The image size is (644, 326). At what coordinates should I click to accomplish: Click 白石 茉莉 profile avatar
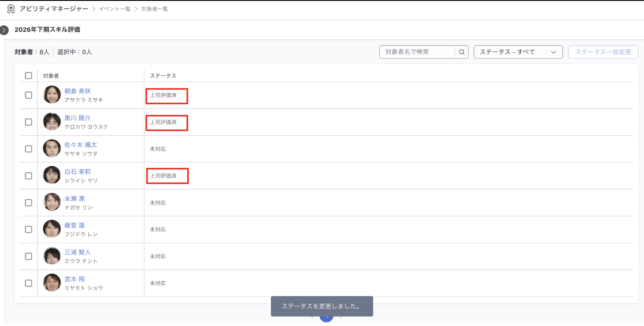click(52, 175)
